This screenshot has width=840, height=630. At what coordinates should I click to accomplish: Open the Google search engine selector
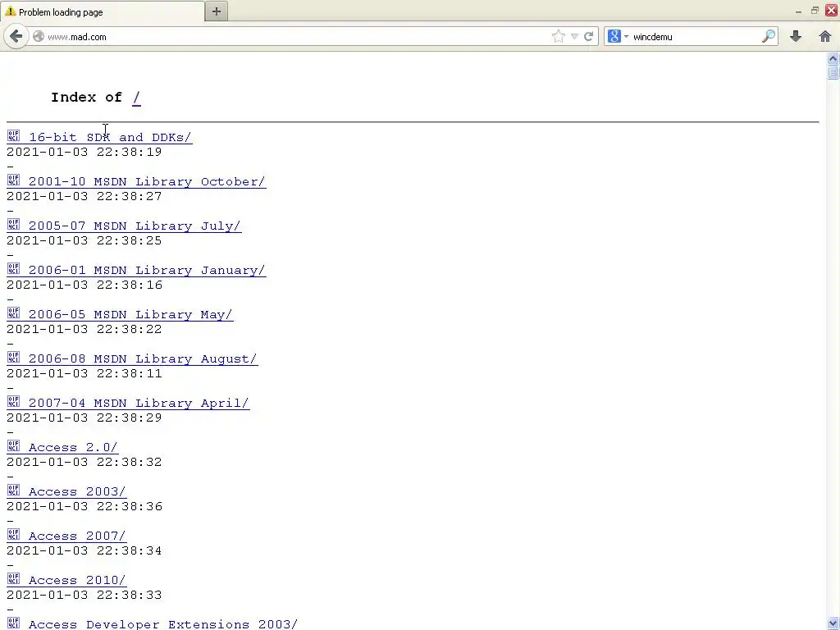[x=618, y=36]
